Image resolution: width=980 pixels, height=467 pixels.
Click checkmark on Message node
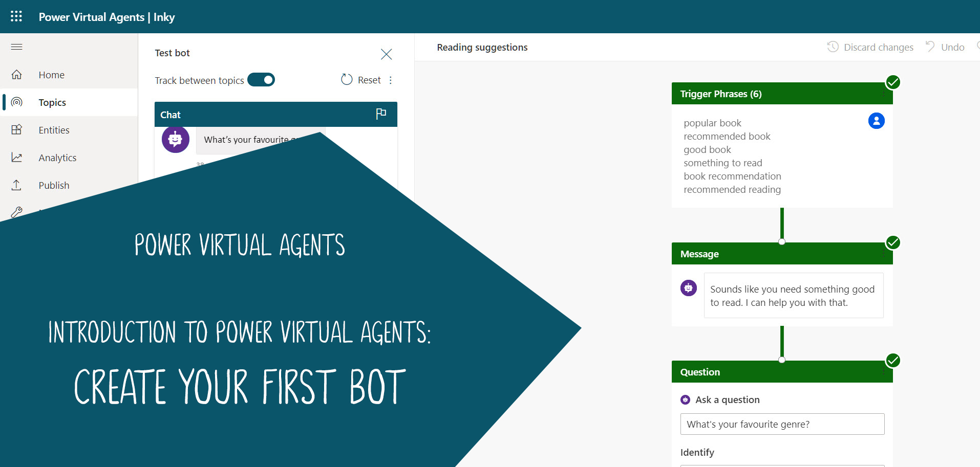pyautogui.click(x=893, y=242)
